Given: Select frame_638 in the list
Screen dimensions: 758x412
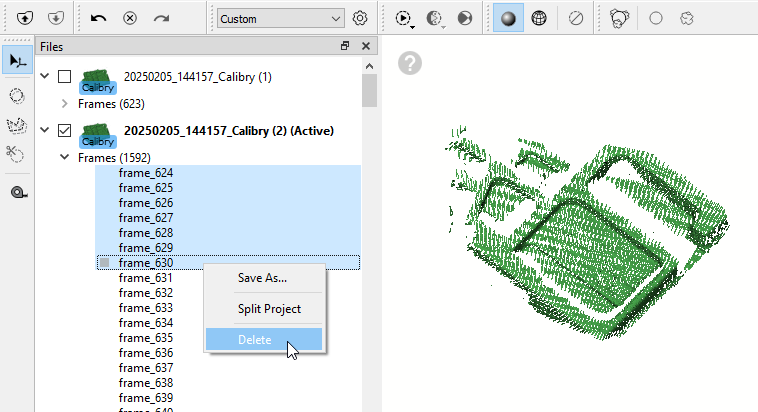Looking at the screenshot, I should (146, 383).
